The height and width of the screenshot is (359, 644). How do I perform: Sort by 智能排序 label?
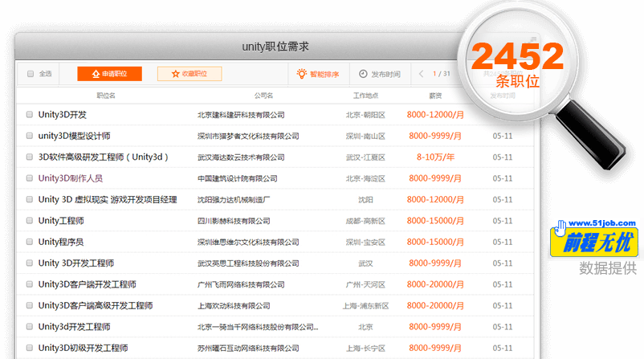[324, 75]
